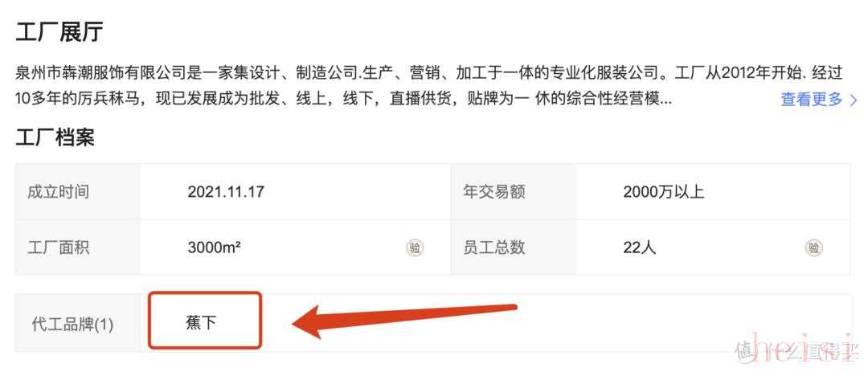Viewport: 868px width, 372px height.
Task: Select the 成立时间 label cell
Action: pyautogui.click(x=77, y=191)
